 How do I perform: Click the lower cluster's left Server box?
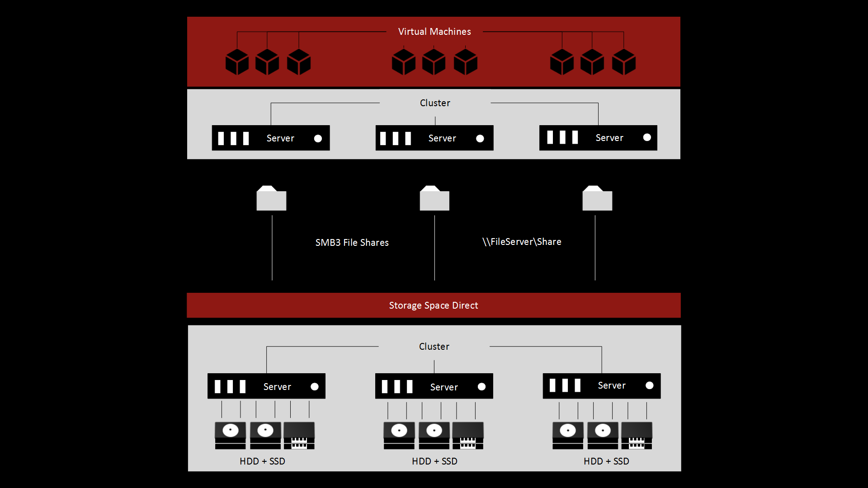(266, 386)
